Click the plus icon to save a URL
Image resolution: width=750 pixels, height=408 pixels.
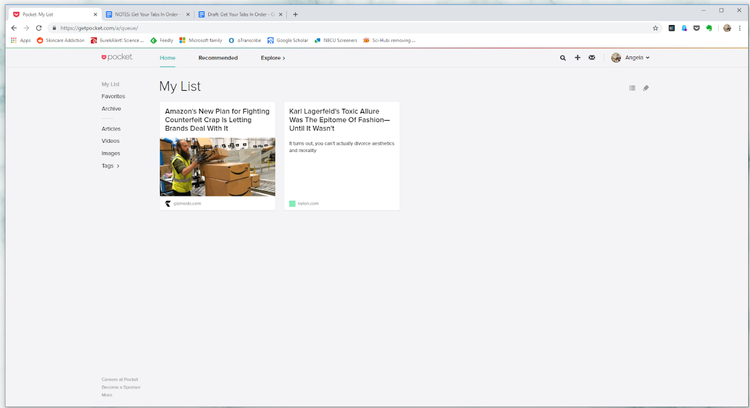pyautogui.click(x=577, y=57)
